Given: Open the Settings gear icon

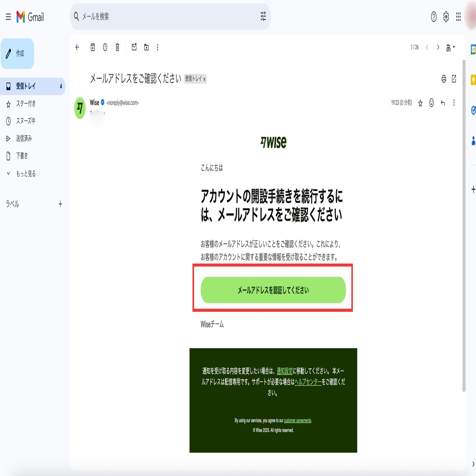Looking at the screenshot, I should point(446,17).
